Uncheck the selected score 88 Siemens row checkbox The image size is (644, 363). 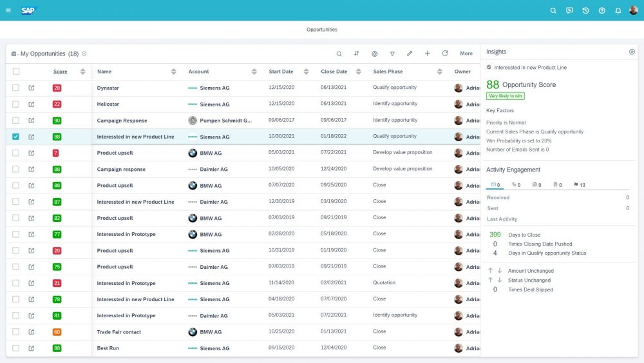pyautogui.click(x=15, y=137)
